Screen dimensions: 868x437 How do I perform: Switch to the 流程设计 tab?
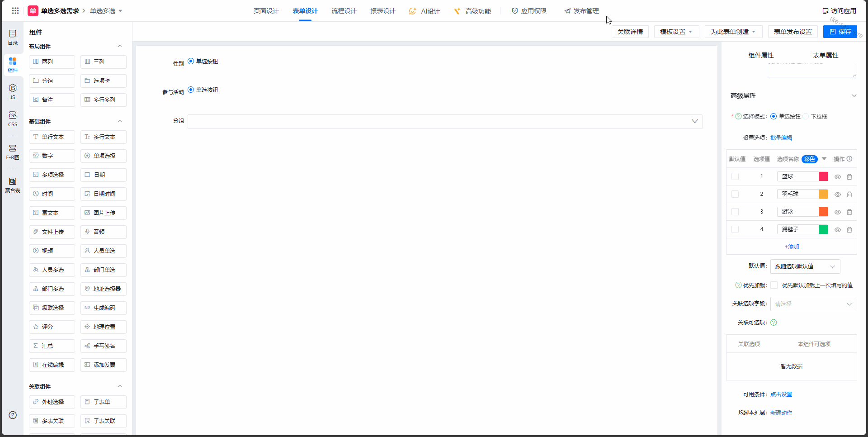tap(344, 11)
